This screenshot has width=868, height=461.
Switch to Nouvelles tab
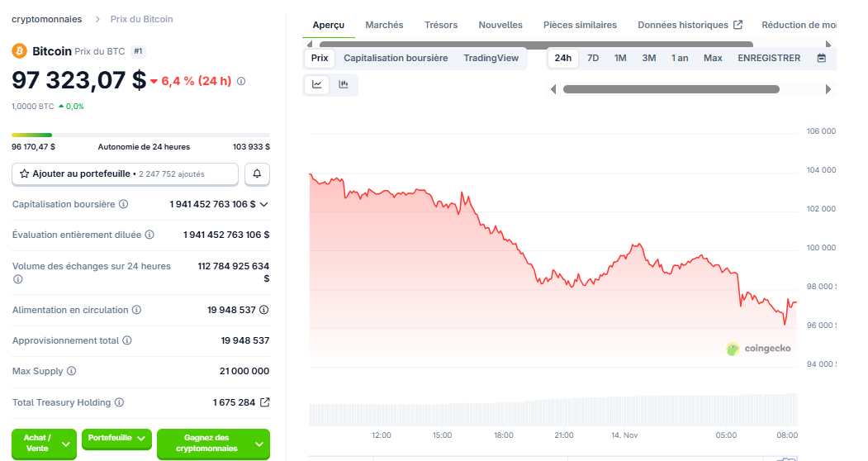(500, 25)
